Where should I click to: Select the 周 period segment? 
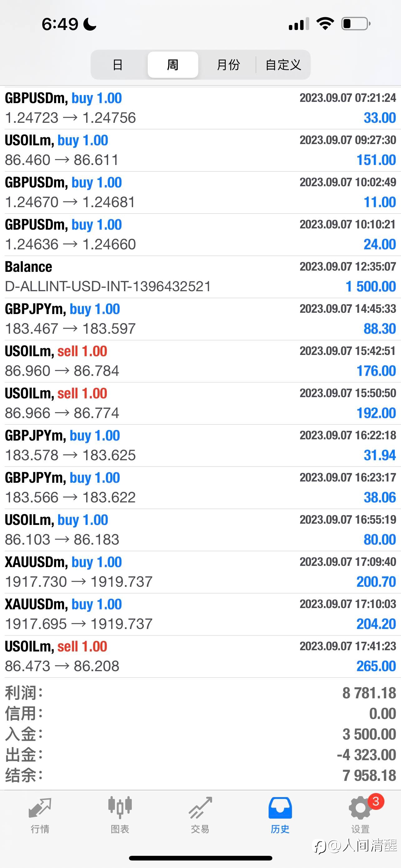tap(173, 65)
